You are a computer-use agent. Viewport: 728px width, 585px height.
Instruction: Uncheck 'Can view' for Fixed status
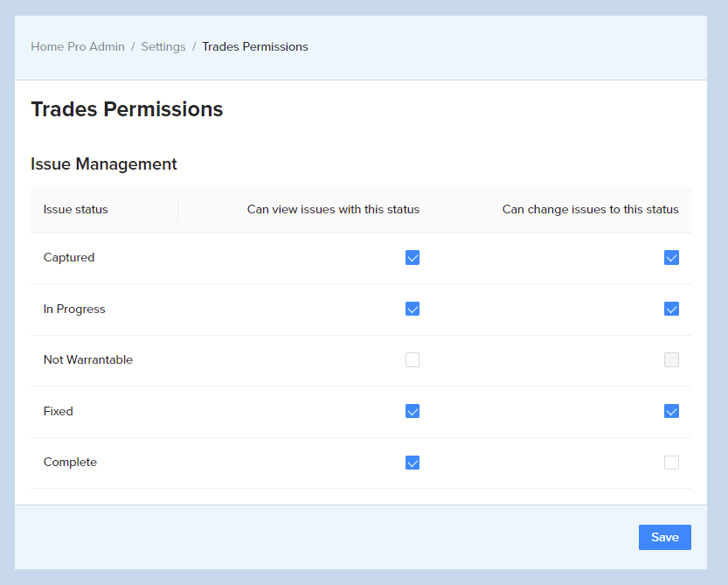(x=412, y=411)
